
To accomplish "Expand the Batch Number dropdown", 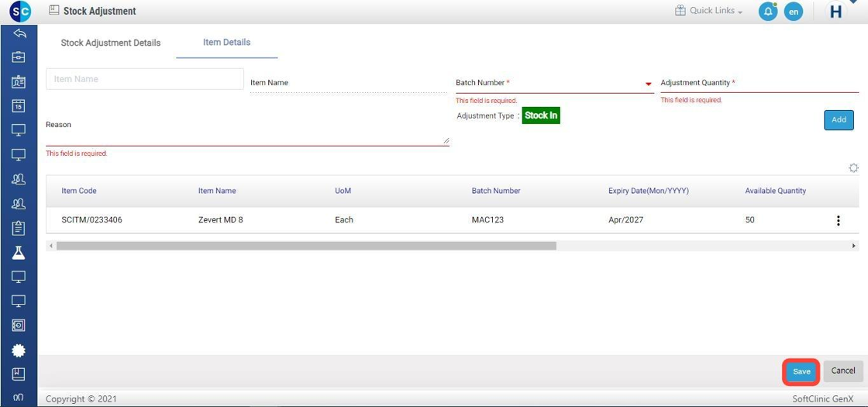I will coord(648,84).
